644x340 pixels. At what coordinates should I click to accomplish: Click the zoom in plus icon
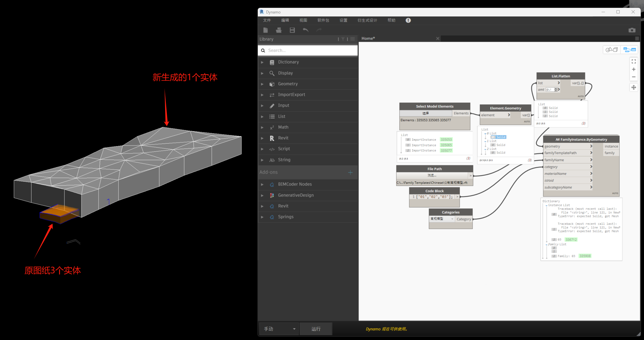tap(633, 69)
